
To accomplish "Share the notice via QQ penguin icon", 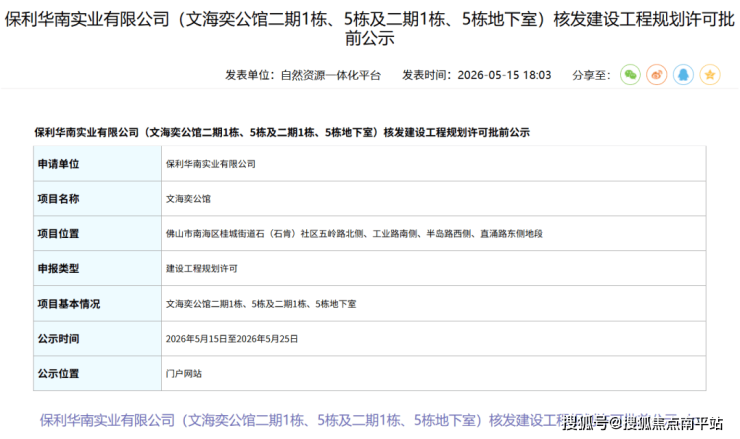I will (x=683, y=75).
